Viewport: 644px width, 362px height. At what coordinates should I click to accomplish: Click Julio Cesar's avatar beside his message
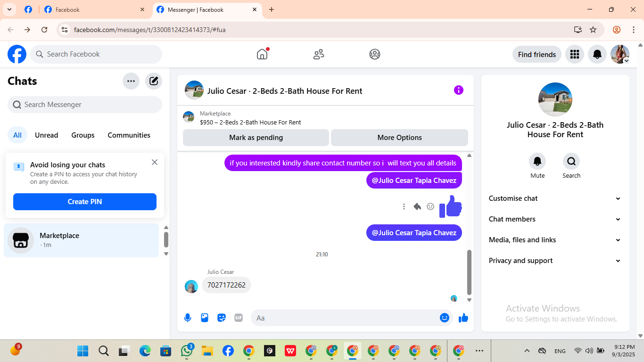coord(191,287)
